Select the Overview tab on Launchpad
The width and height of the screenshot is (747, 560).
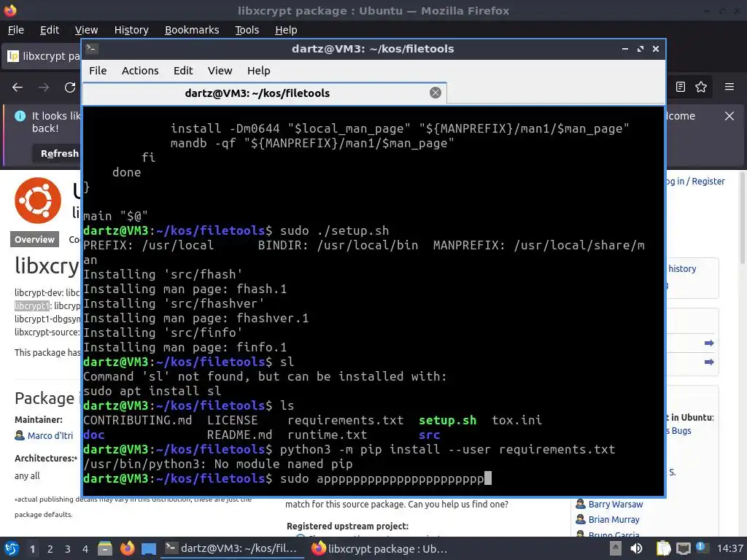[34, 239]
